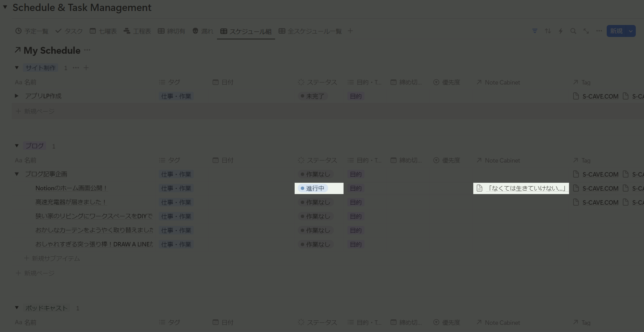644x332 pixels.
Task: Click the document icon beside S-CAVE.COM in アプリLP作成 row
Action: (576, 96)
